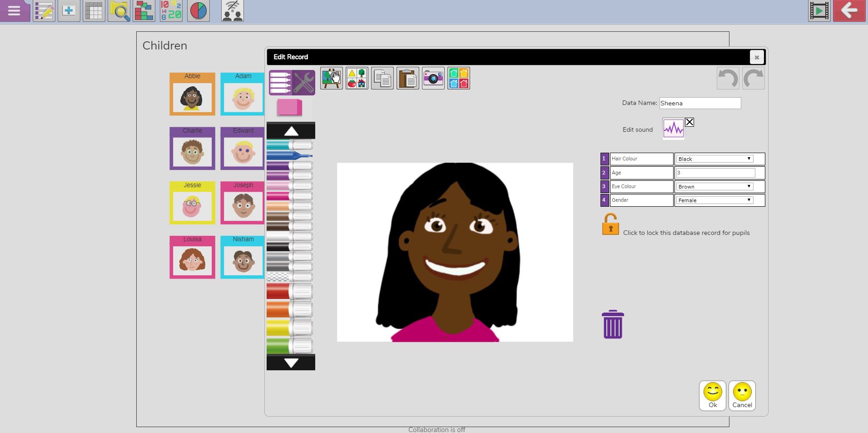Screen dimensions: 868x433
Task: Expand the Eye Colour dropdown
Action: pyautogui.click(x=714, y=187)
